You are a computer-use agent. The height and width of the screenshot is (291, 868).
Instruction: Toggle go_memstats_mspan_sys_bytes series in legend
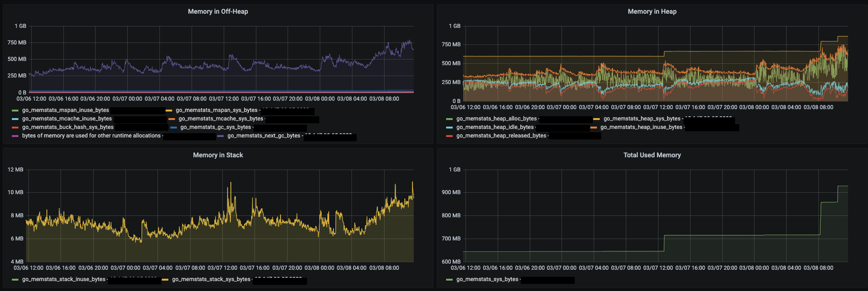click(x=217, y=110)
